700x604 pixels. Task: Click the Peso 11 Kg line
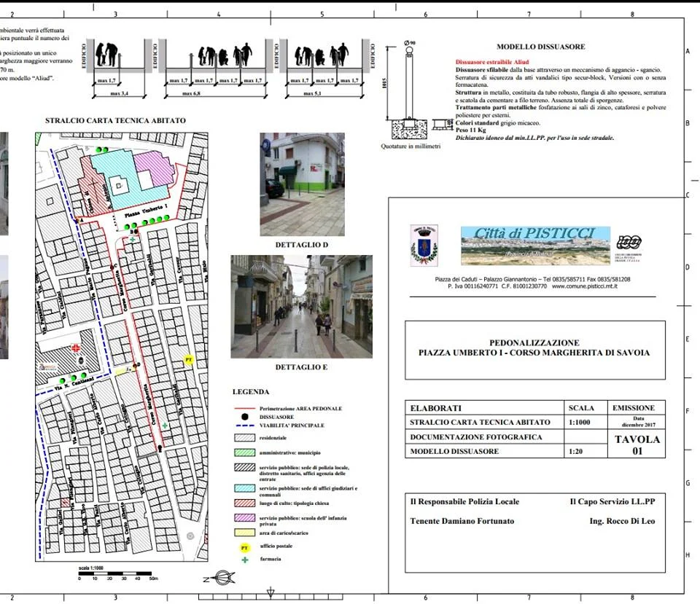(470, 130)
